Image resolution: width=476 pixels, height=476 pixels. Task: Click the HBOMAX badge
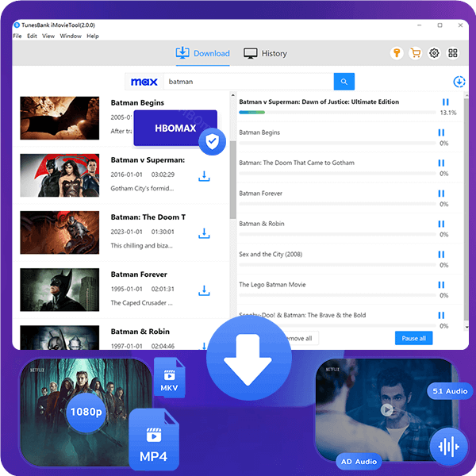(x=175, y=128)
